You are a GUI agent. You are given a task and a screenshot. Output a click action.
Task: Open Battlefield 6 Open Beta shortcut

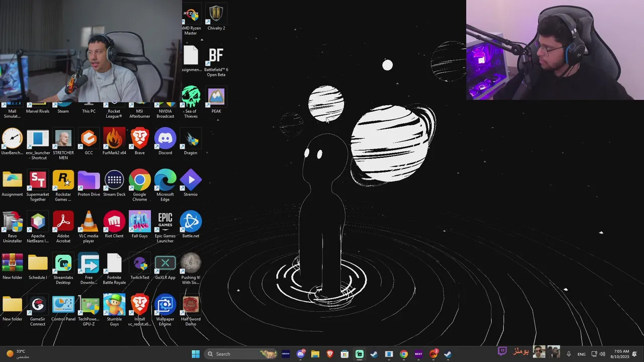pyautogui.click(x=216, y=62)
